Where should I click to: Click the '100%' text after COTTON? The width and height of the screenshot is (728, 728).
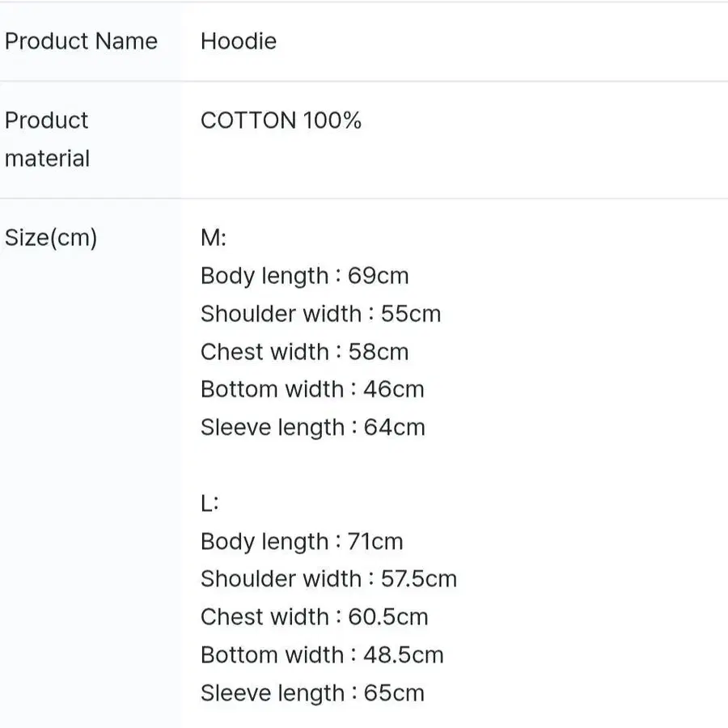332,121
